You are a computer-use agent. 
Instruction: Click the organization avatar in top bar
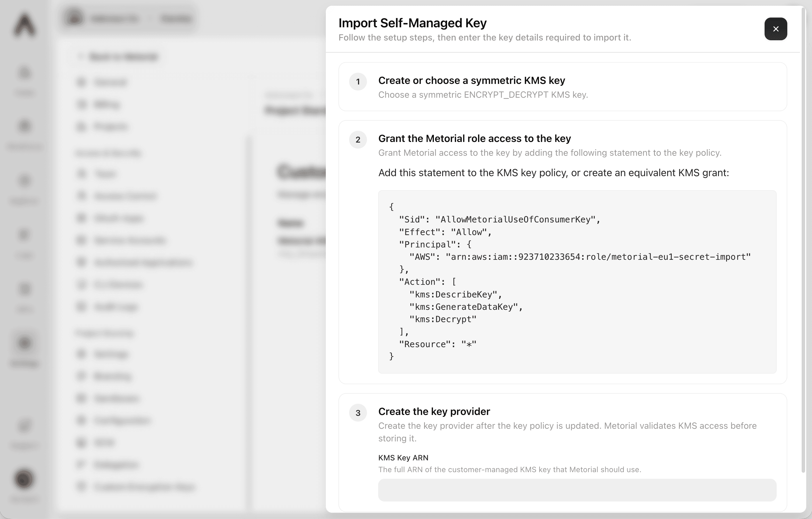tap(74, 18)
